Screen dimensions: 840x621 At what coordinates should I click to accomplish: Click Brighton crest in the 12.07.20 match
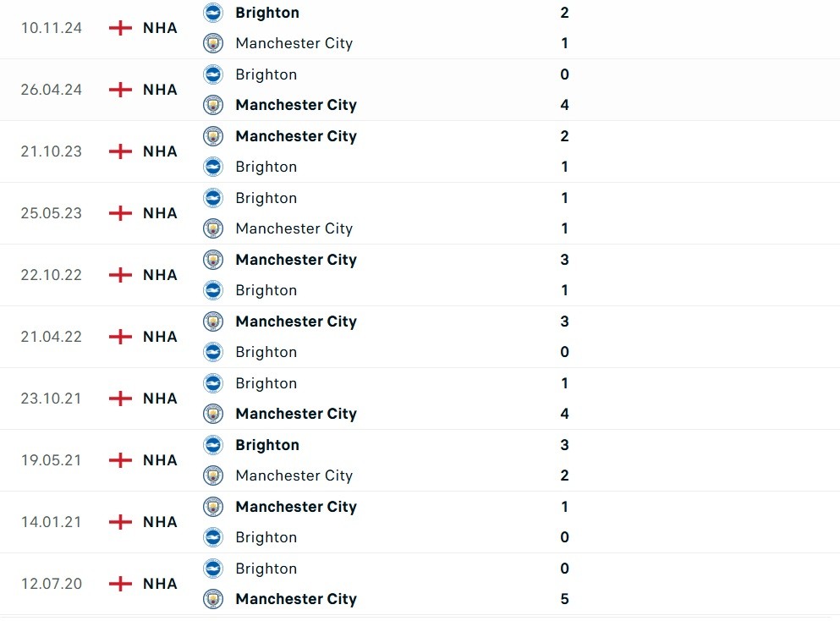[x=213, y=569]
